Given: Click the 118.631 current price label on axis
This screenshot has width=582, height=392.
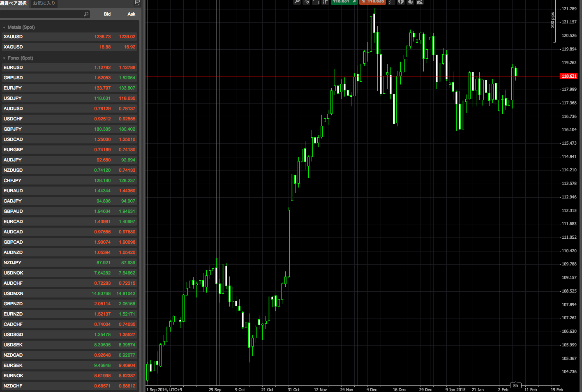Looking at the screenshot, I should pyautogui.click(x=569, y=76).
